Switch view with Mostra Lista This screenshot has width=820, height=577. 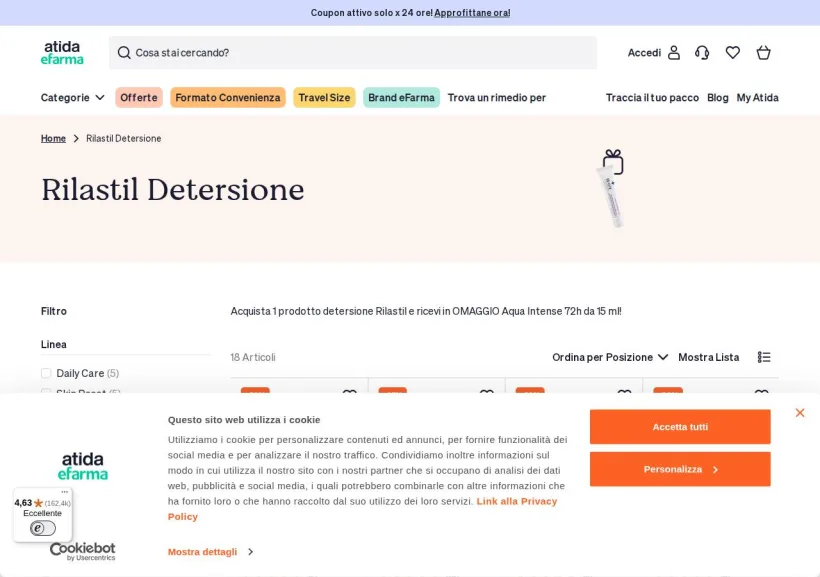point(709,357)
